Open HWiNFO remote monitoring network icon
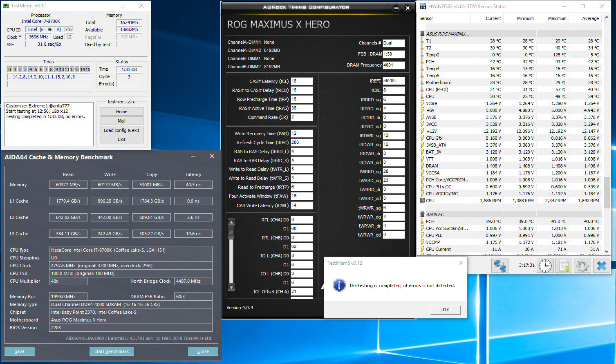 pyautogui.click(x=500, y=266)
